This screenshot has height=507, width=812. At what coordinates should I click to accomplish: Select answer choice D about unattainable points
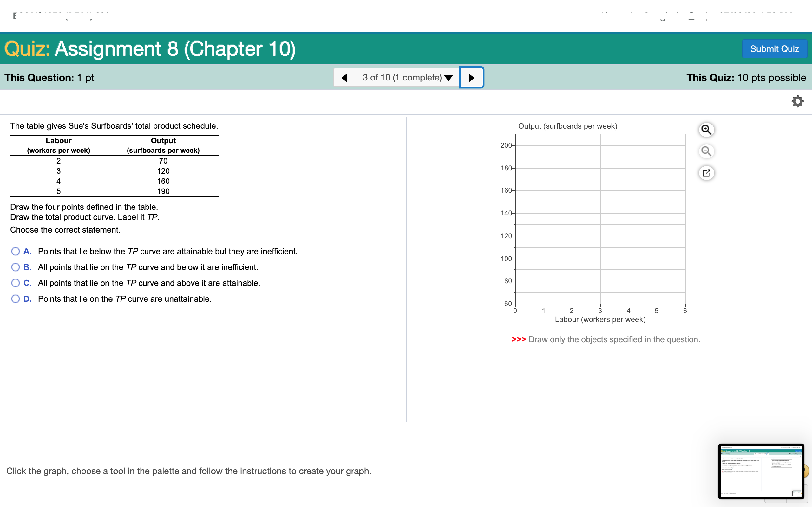pos(15,299)
